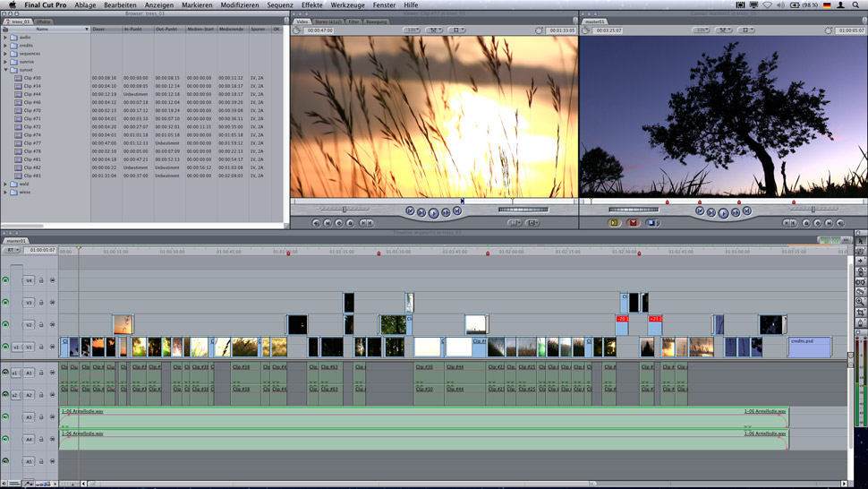868x489 pixels.
Task: Open the Sequenz menu
Action: [279, 4]
